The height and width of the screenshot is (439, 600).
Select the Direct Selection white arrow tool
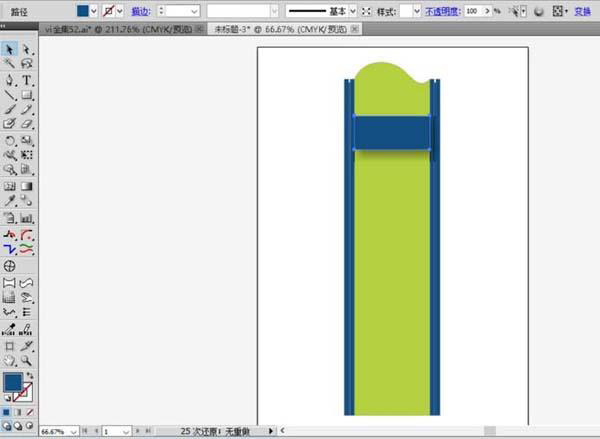tap(27, 49)
